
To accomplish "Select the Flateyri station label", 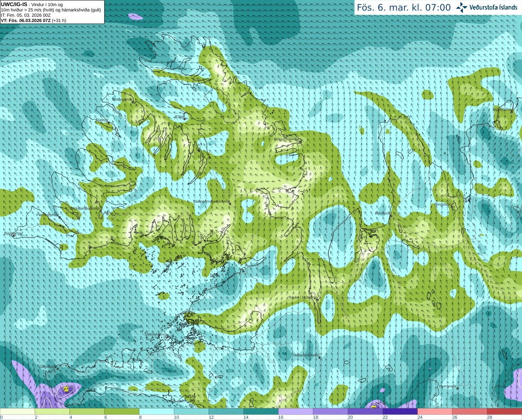I will click(x=102, y=120).
